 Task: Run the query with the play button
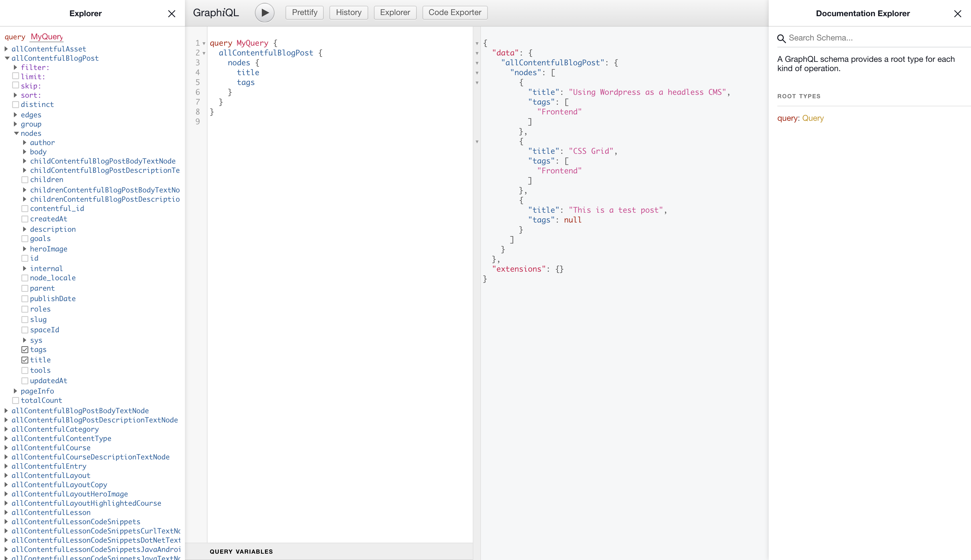pos(265,13)
